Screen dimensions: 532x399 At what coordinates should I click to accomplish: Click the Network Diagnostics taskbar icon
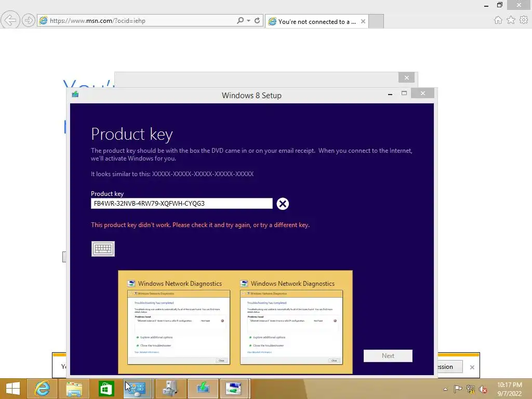click(x=137, y=389)
